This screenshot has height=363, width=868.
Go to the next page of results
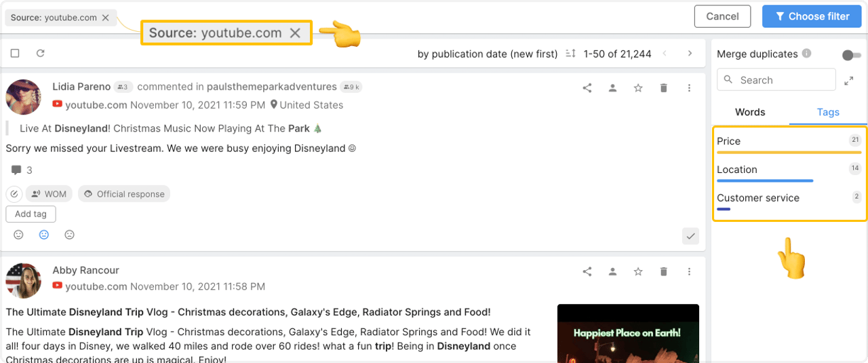tap(690, 54)
